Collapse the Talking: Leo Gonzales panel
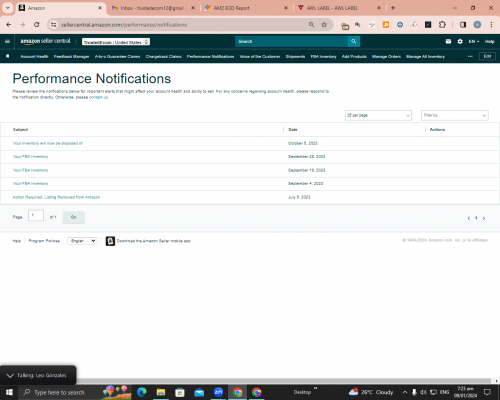 [10, 376]
